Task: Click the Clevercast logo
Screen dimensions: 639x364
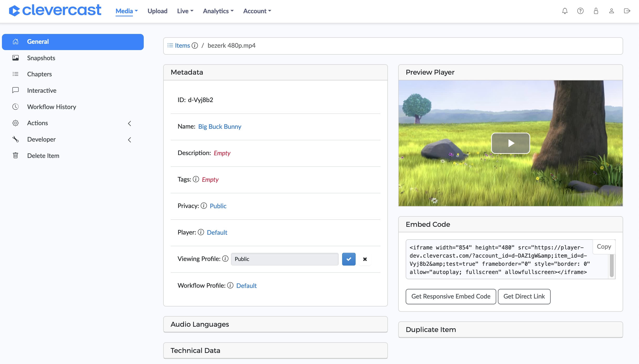Action: coord(55,11)
